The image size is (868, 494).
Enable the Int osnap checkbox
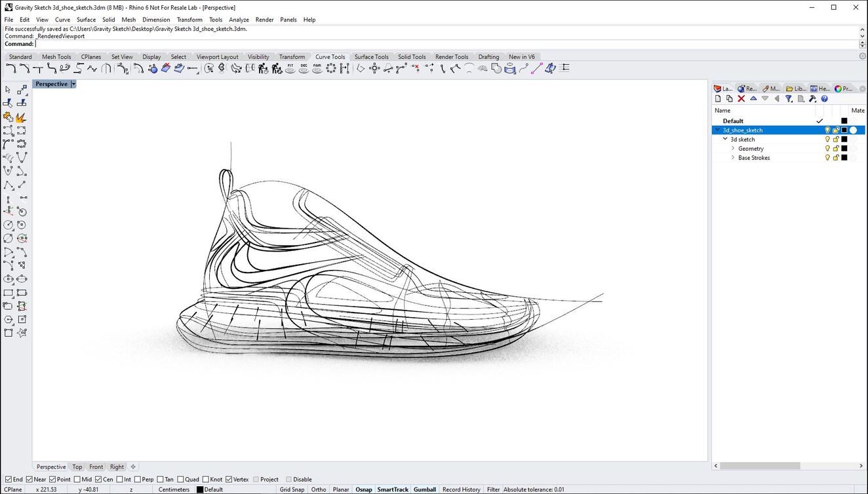pyautogui.click(x=120, y=480)
